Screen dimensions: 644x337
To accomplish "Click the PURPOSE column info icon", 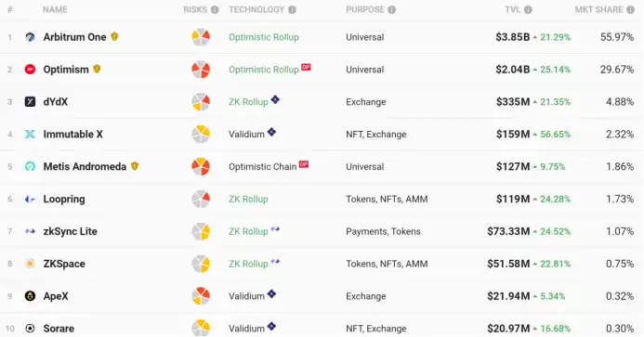I will tap(392, 10).
